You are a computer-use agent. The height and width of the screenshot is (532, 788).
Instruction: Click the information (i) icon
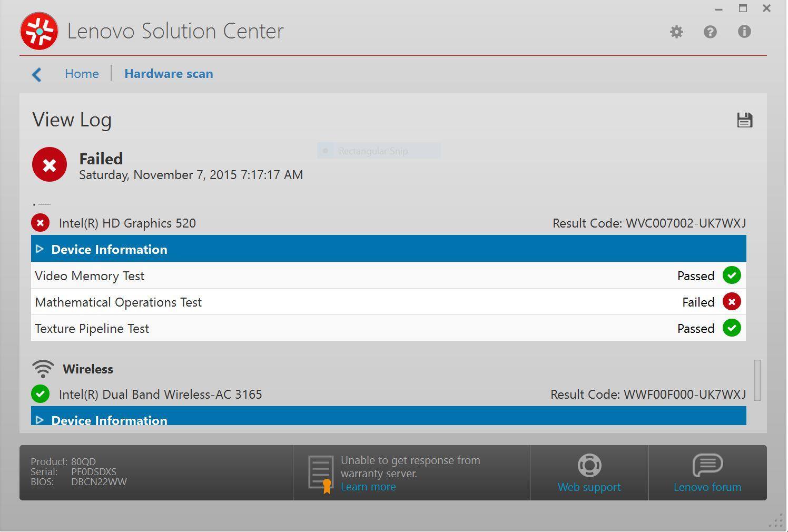[744, 32]
